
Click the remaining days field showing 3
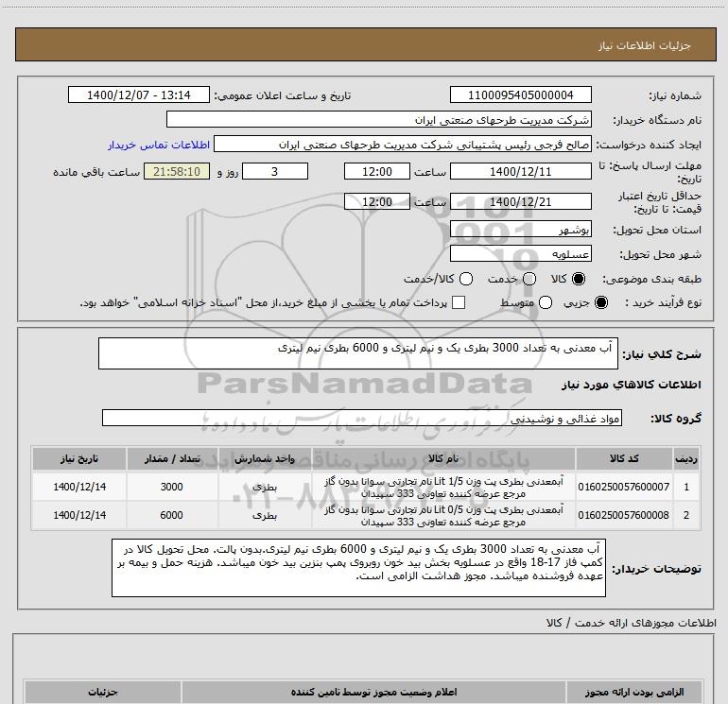point(275,171)
